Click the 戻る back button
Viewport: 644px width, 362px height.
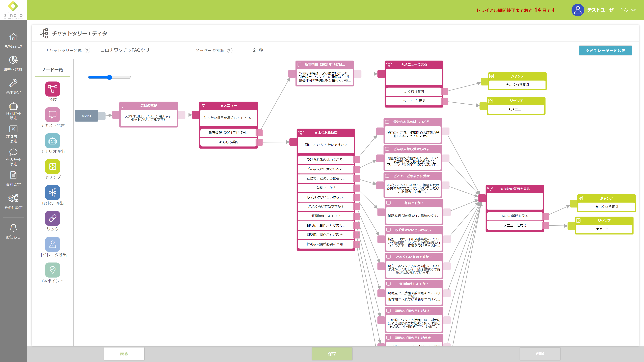pyautogui.click(x=124, y=354)
